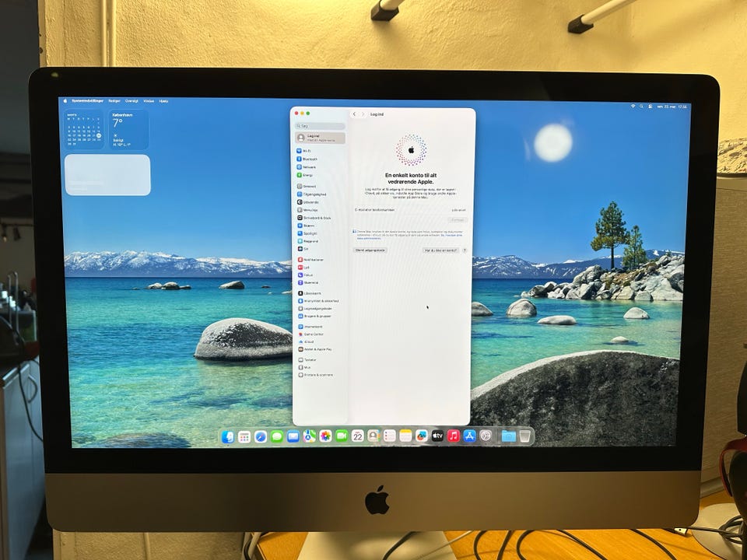
Task: Open Bluetooth settings in sidebar
Action: click(320, 159)
